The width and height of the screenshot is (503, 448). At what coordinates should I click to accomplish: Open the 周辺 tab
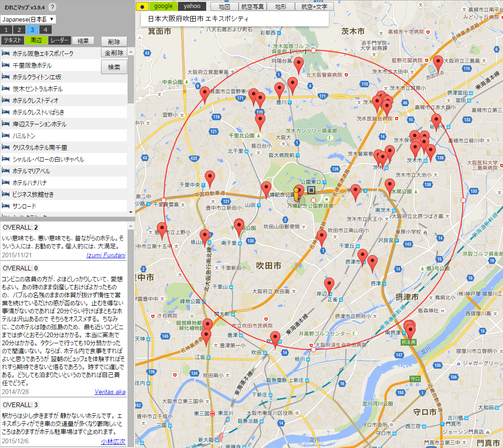point(36,40)
